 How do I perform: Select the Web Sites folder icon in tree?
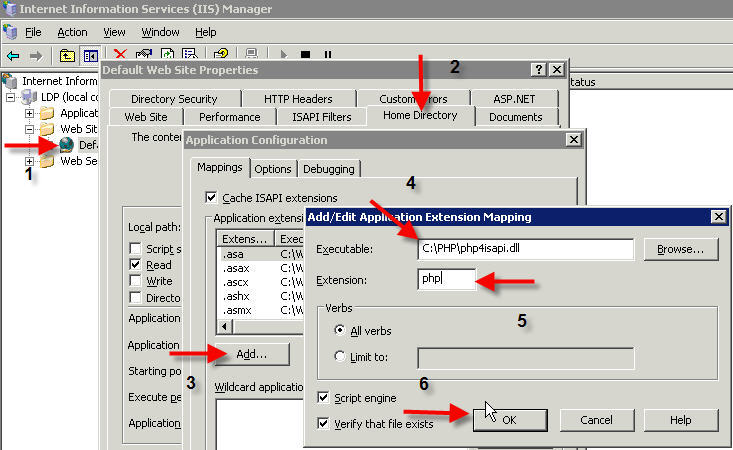click(47, 129)
